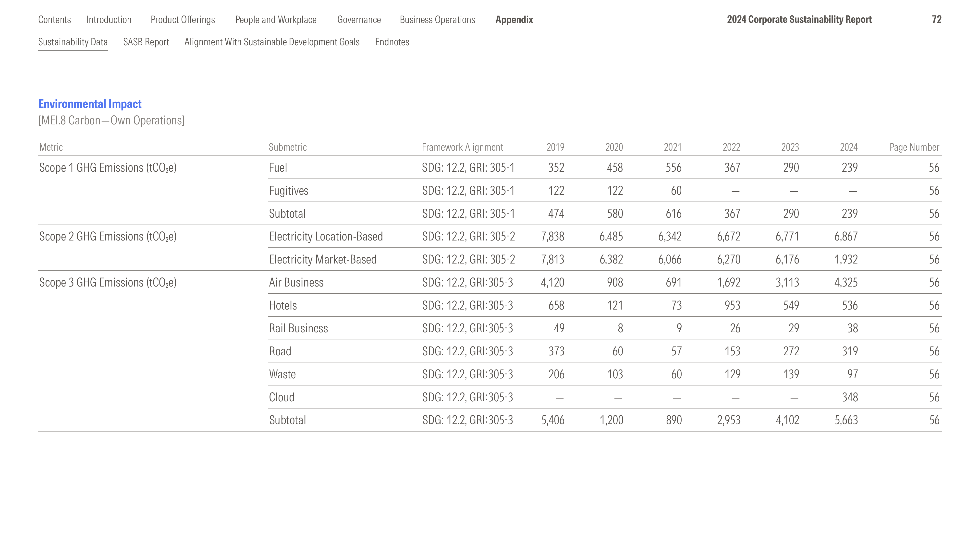This screenshot has height=551, width=980.
Task: Navigate to People and Workplace
Action: point(276,19)
